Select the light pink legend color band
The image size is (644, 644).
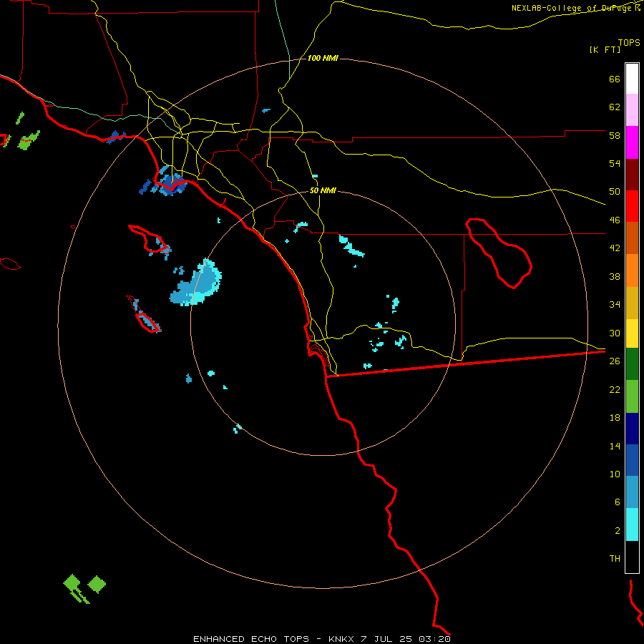(632, 109)
